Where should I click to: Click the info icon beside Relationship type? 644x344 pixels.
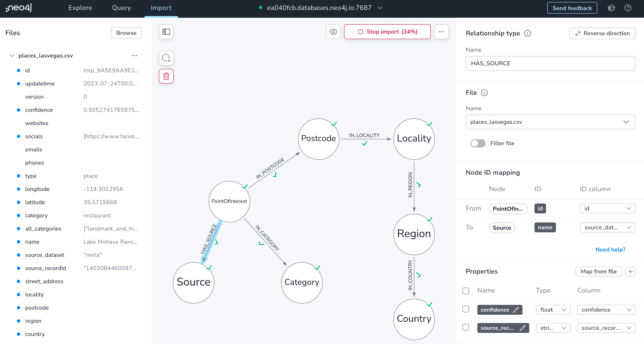pos(528,33)
